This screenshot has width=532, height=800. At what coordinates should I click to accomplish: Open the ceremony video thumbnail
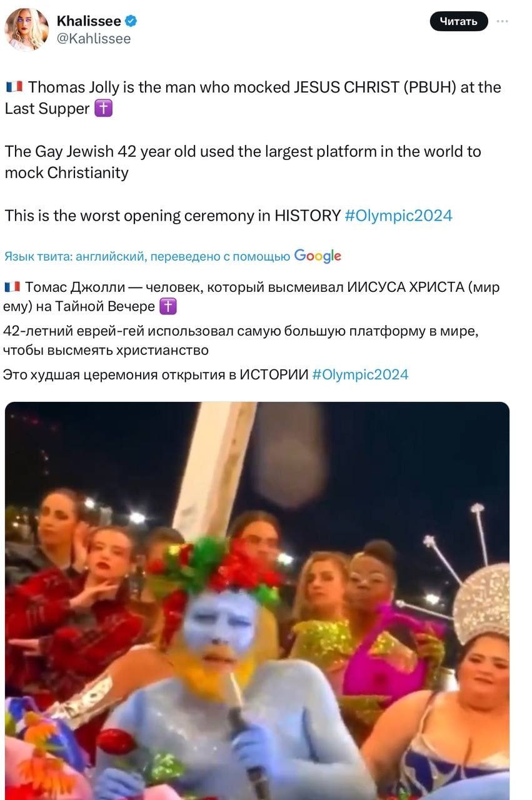click(x=257, y=600)
